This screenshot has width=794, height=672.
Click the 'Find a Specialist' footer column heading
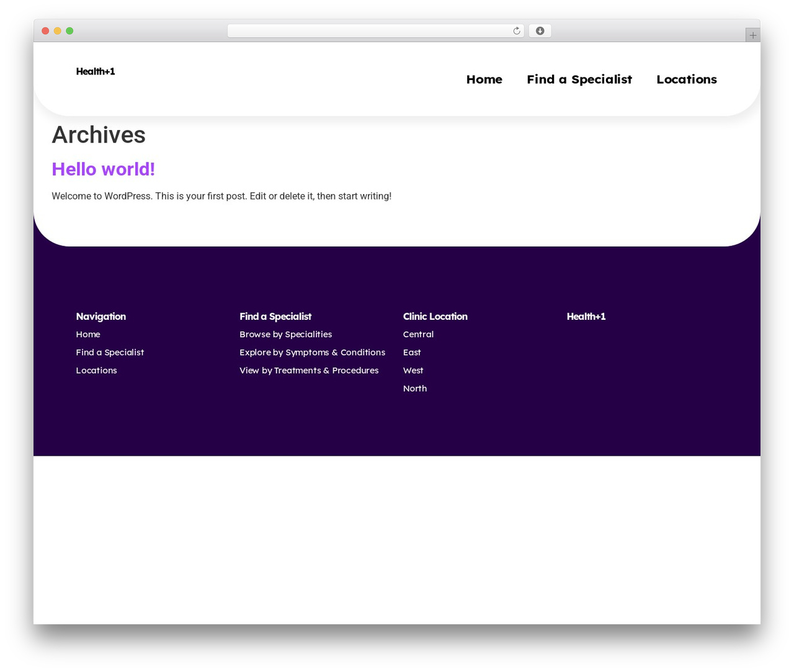click(x=275, y=316)
